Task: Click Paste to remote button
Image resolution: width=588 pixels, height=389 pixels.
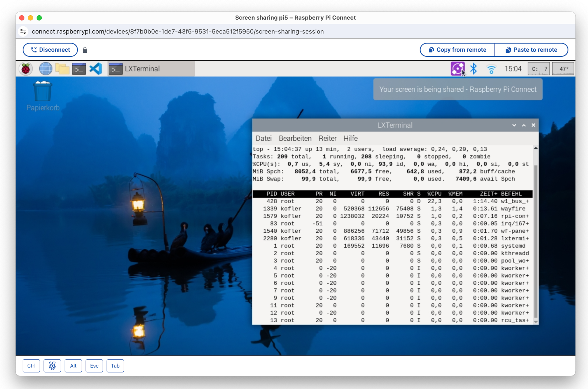Action: point(531,50)
